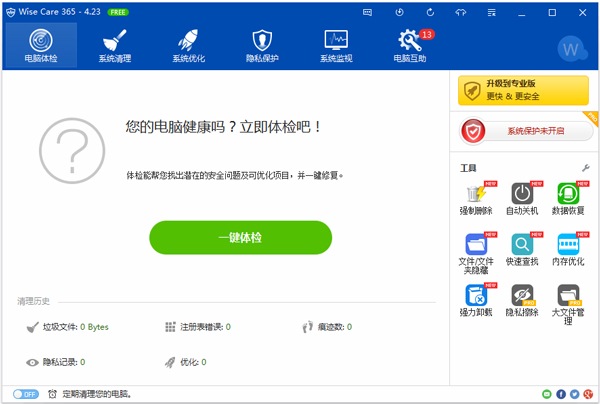Click the 垃圾文件: 0 Bytes entry
Viewport: 600px width, 404px height.
coord(67,327)
